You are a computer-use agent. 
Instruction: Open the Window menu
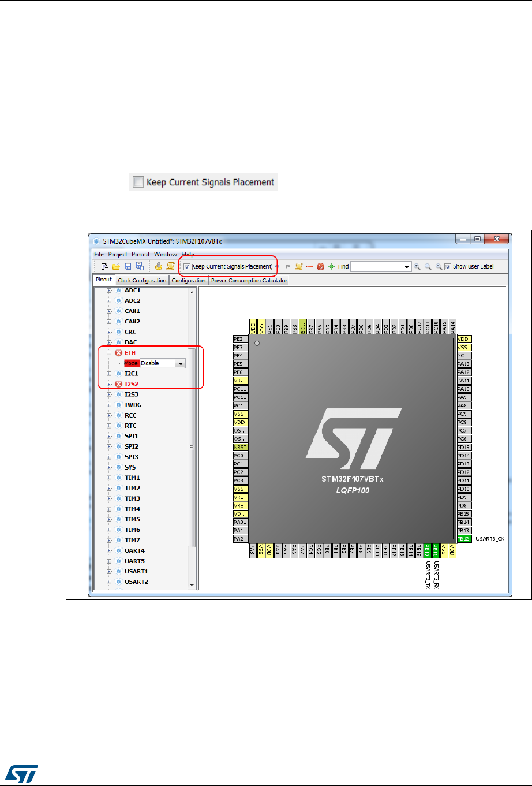(x=166, y=254)
